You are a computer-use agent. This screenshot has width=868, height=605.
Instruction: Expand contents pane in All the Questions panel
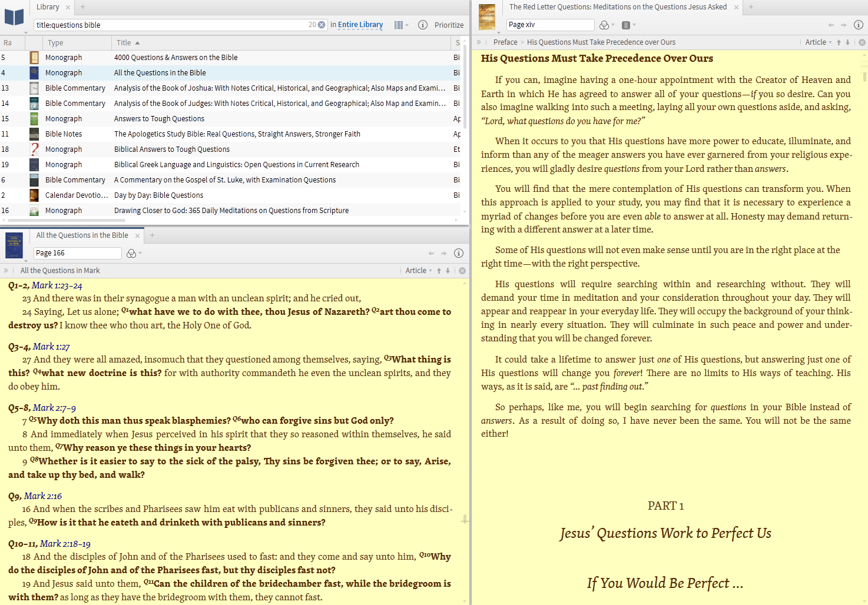pos(6,271)
